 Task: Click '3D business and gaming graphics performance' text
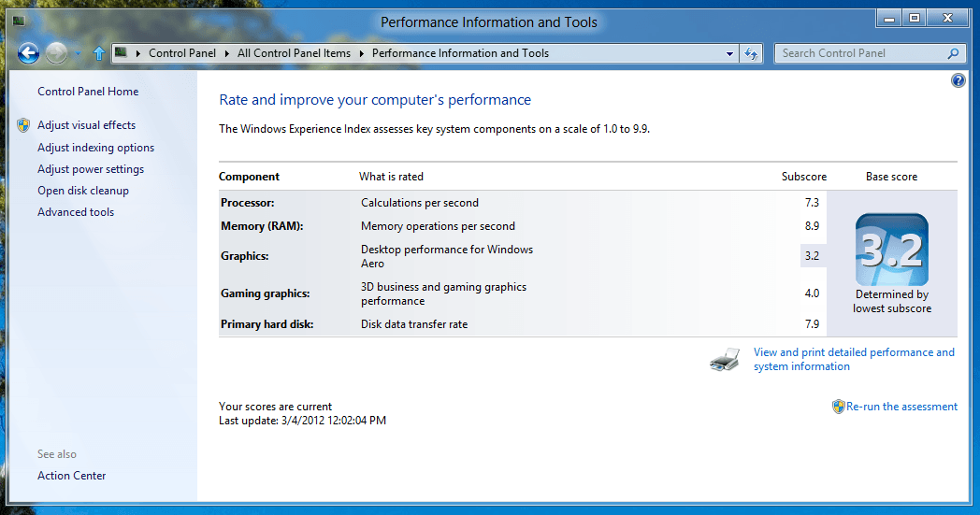pyautogui.click(x=444, y=293)
